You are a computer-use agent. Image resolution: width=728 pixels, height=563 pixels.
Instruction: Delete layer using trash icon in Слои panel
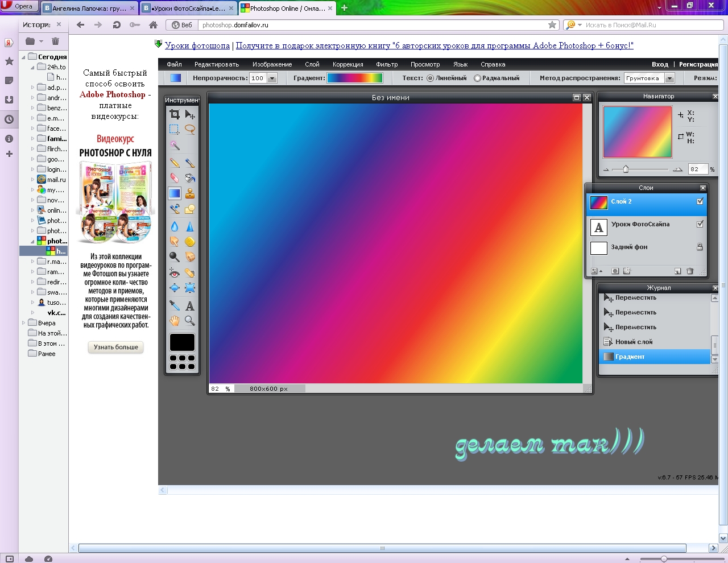(x=690, y=271)
